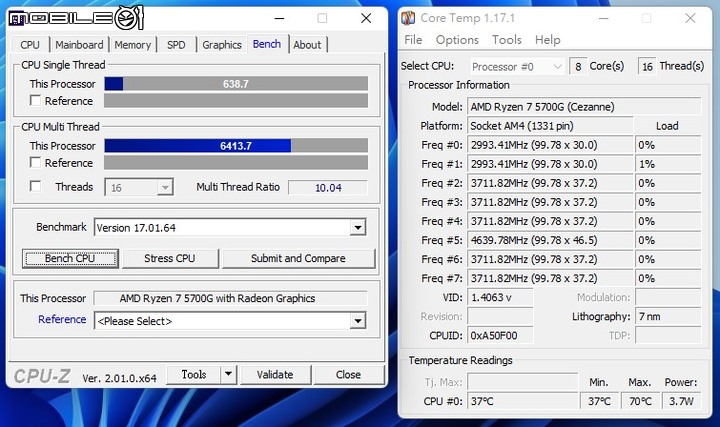Click the Power value 3.7W
The image size is (720, 427).
point(681,401)
